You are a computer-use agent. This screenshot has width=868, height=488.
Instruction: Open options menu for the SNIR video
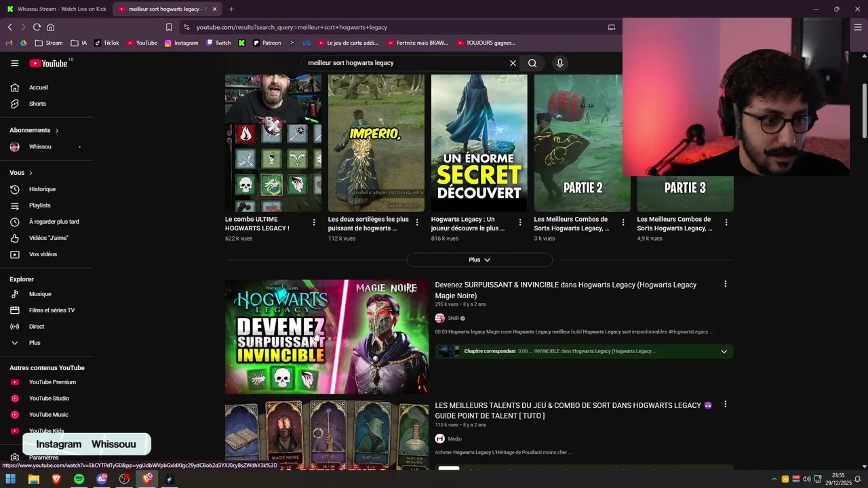[725, 284]
